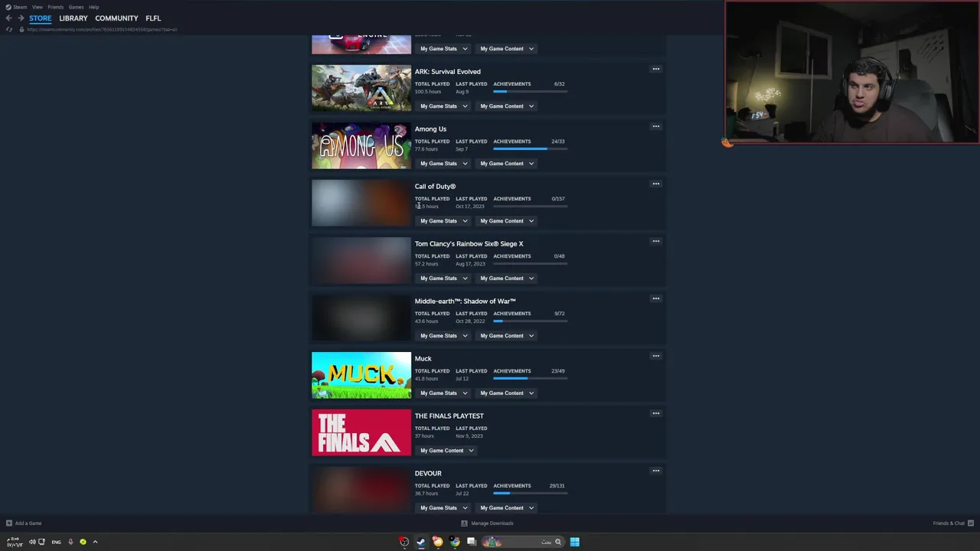Open the DEVOUR title link

tap(428, 474)
